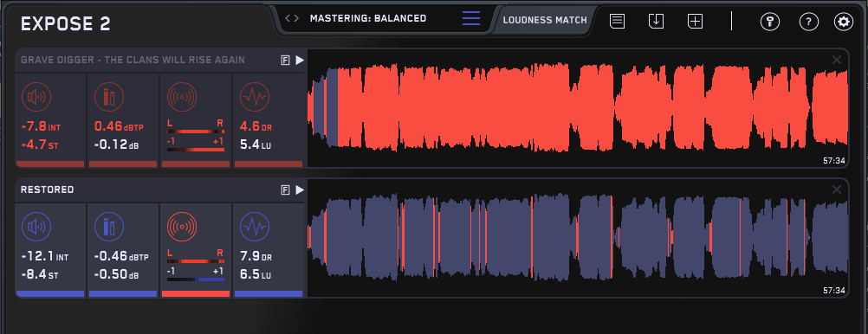Viewport: 868px width, 334px height.
Task: Toggle the F button on Restored track
Action: 285,190
